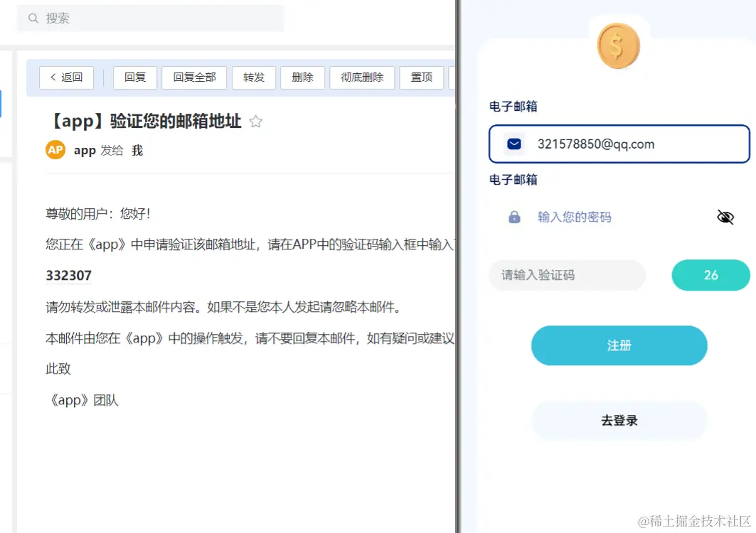
Task: Click 回复全部 to reply all
Action: point(194,77)
